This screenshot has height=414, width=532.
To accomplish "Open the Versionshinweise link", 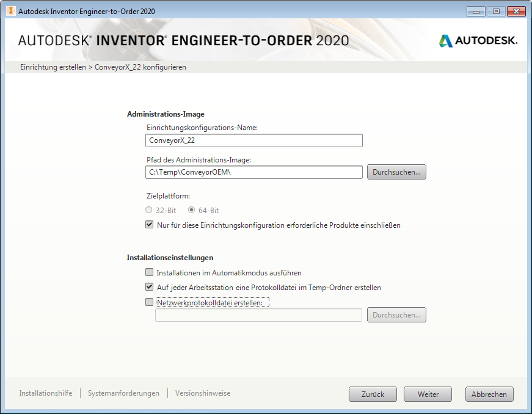I will tap(203, 393).
